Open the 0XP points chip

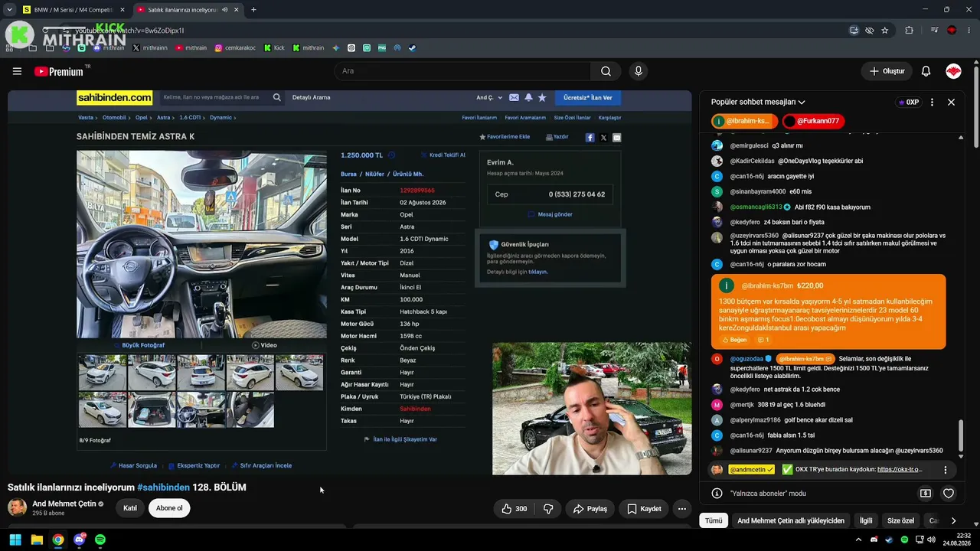point(908,102)
